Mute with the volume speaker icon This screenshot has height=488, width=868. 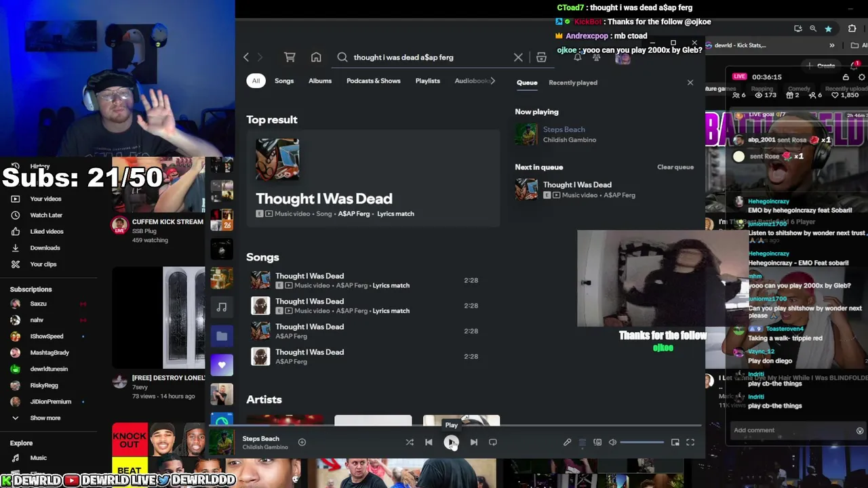[x=612, y=443]
